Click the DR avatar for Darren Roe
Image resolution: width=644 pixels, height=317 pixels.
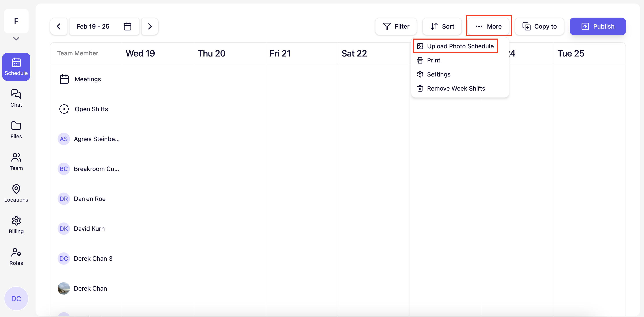pos(64,199)
